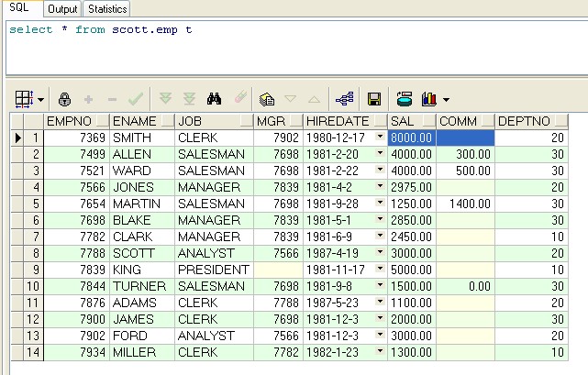Click the eraser clear record icon
The image size is (588, 375).
click(x=240, y=97)
